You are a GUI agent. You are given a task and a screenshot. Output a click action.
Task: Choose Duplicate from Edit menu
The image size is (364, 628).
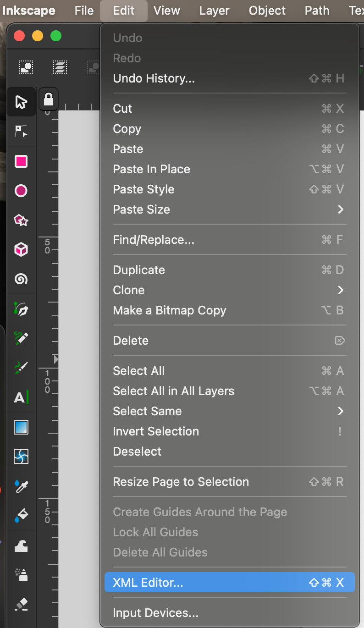click(230, 270)
